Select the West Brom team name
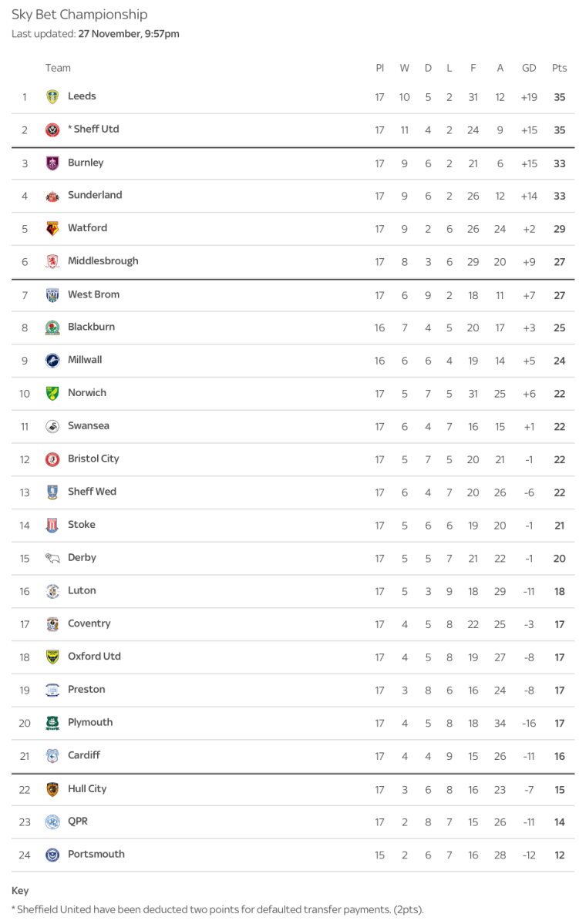 click(x=93, y=294)
